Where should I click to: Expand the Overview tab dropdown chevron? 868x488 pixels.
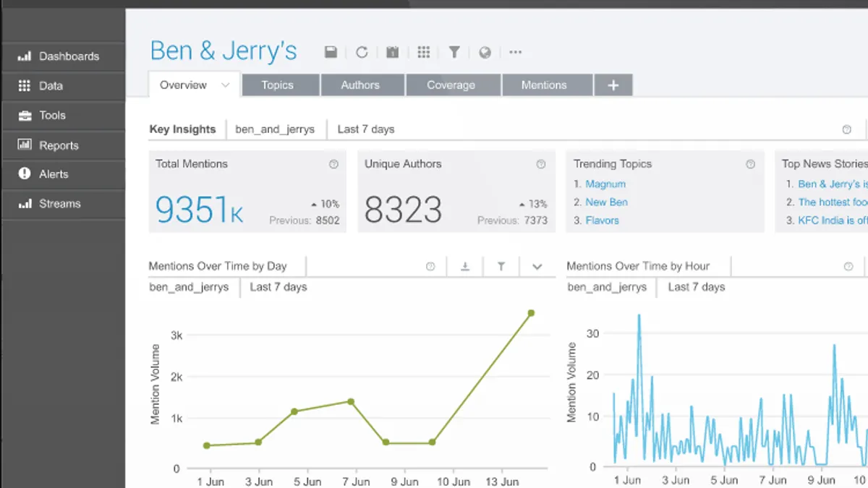225,85
